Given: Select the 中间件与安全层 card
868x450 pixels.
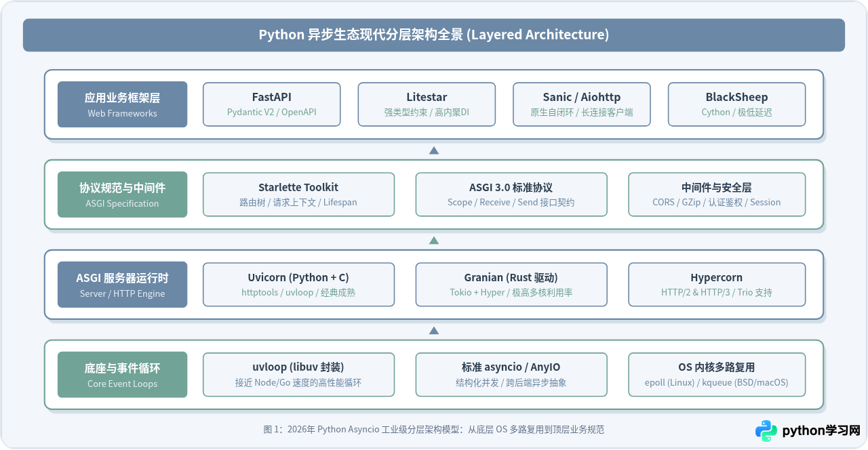Looking at the screenshot, I should coord(717,195).
